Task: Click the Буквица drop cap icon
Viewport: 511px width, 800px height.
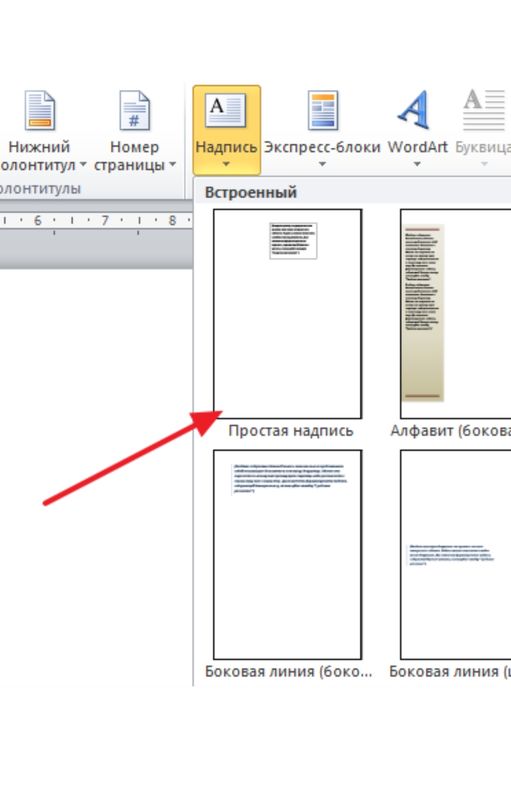Action: click(x=484, y=110)
